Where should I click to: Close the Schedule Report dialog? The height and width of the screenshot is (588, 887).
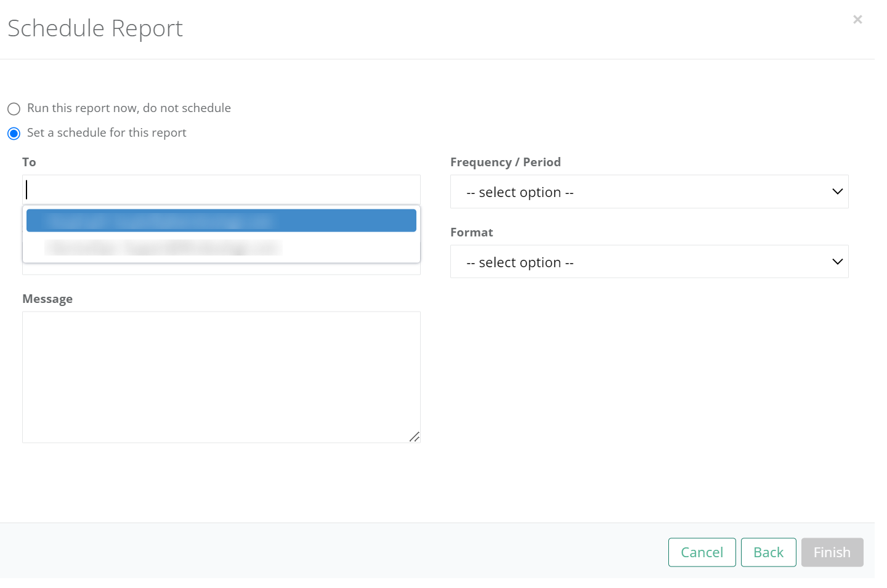pos(857,19)
